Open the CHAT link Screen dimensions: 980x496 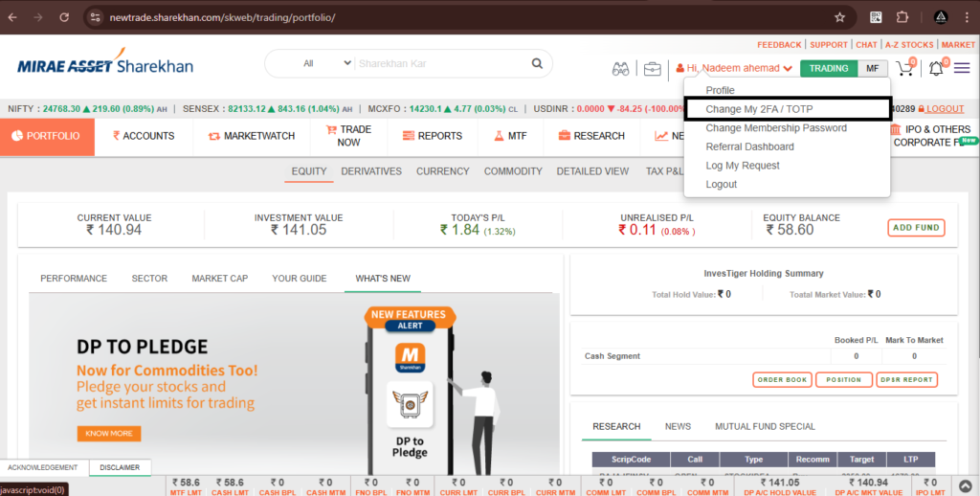(x=866, y=45)
